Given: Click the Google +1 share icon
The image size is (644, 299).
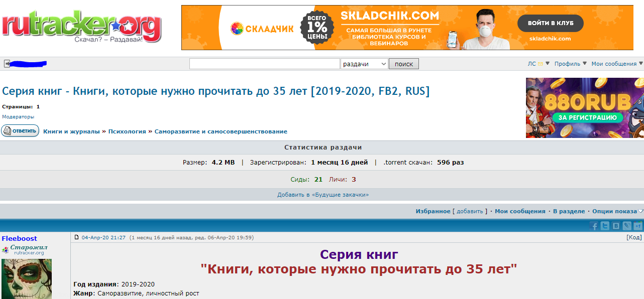Looking at the screenshot, I should [638, 226].
